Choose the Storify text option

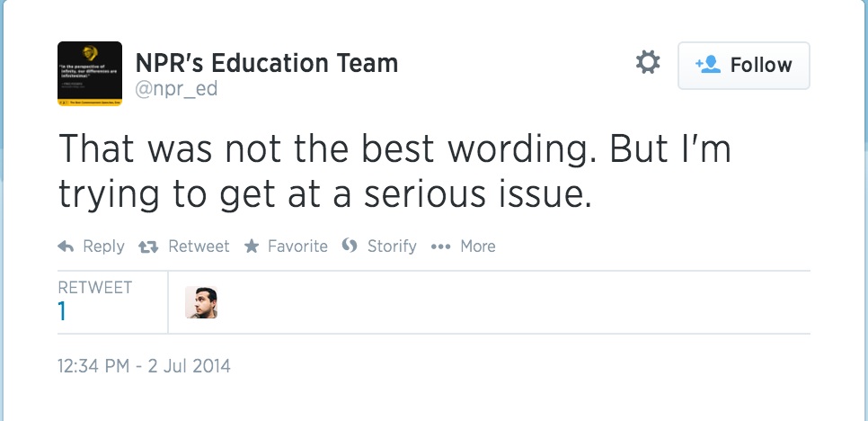pyautogui.click(x=392, y=246)
